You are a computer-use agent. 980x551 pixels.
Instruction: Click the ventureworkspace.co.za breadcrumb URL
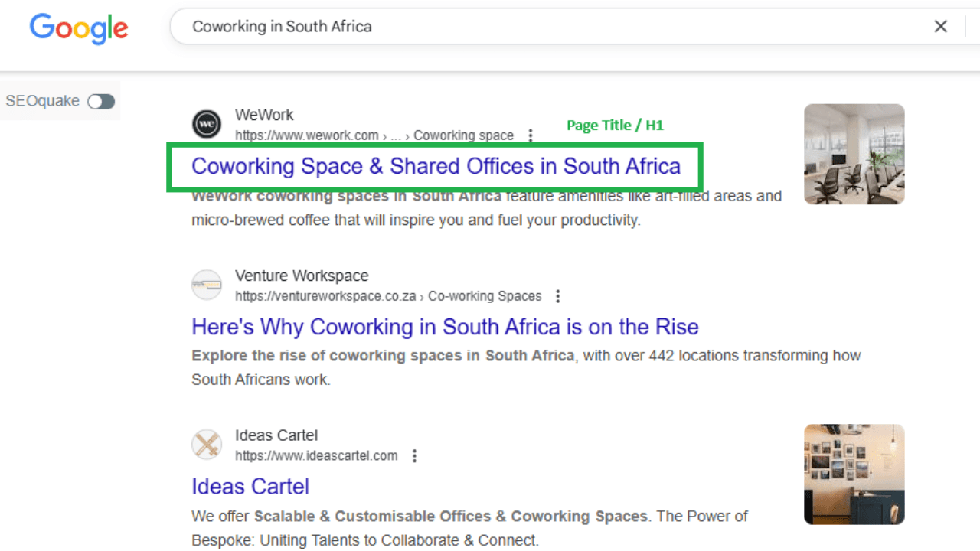pos(325,296)
